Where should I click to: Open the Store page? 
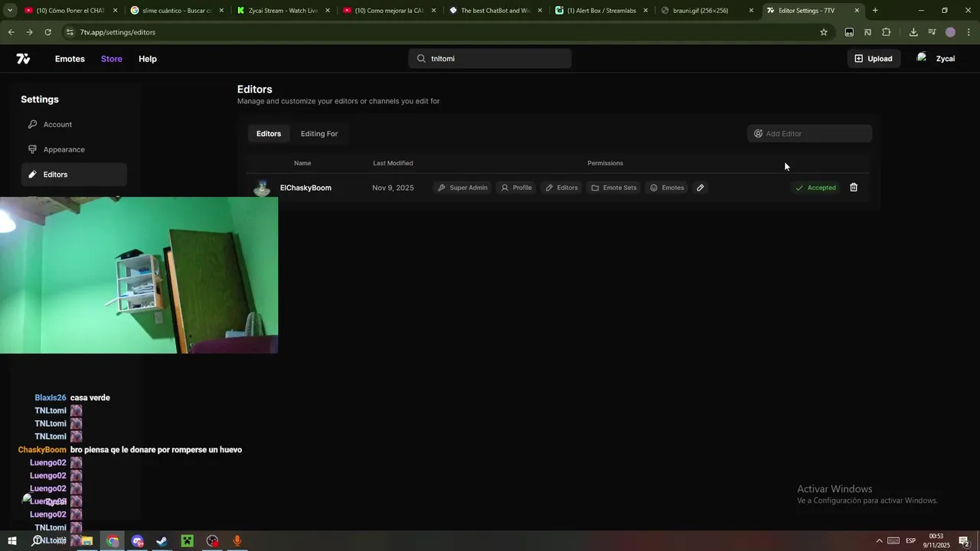coord(112,59)
